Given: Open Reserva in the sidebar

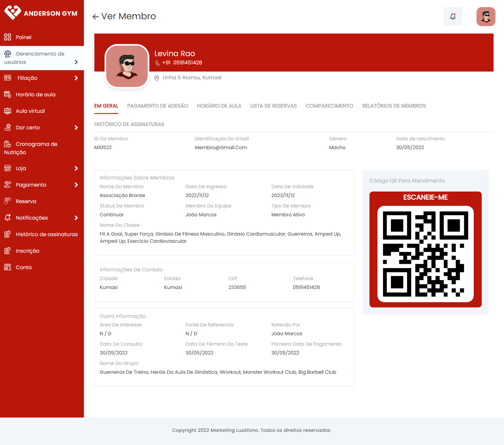Looking at the screenshot, I should [x=26, y=201].
